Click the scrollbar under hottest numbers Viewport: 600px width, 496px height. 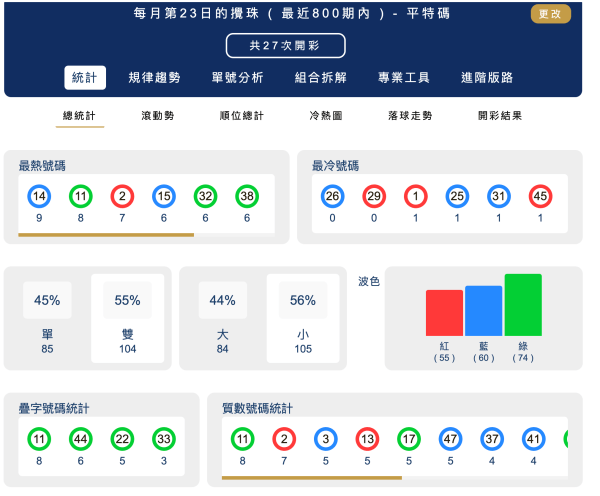point(106,236)
